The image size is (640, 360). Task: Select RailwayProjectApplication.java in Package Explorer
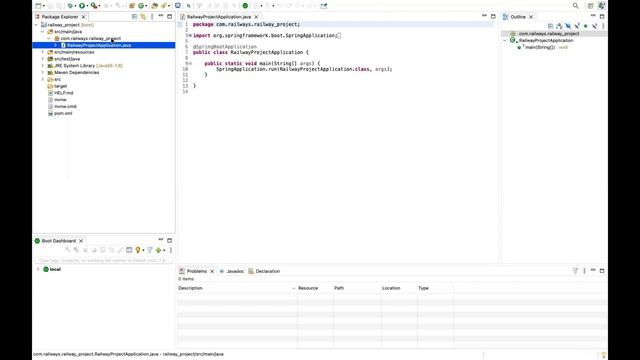pos(99,45)
